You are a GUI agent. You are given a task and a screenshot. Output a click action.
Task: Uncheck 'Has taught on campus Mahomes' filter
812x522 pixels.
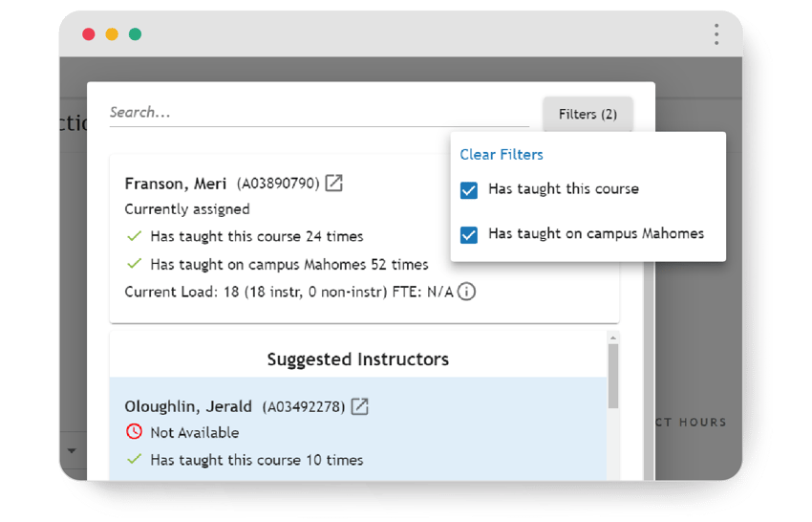[469, 234]
